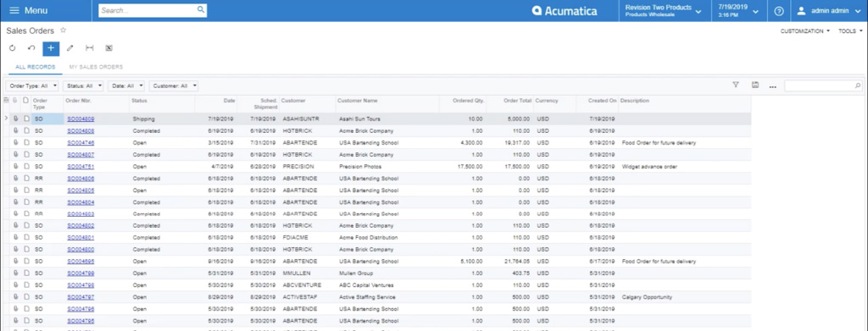The height and width of the screenshot is (331, 868).
Task: Open the admin admin user menu
Action: point(829,10)
